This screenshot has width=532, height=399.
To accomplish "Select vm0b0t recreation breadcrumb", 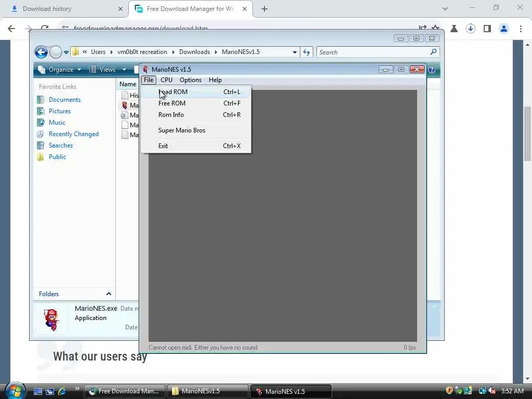I will coord(142,52).
